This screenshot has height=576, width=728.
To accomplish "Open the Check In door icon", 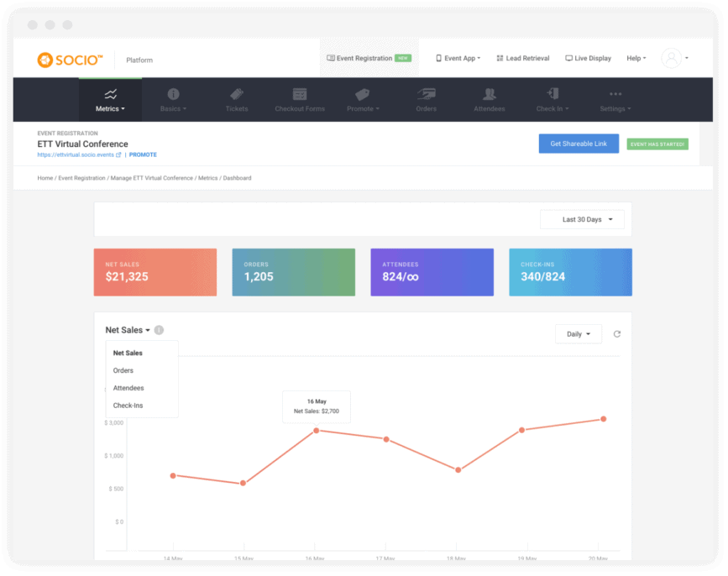I will pos(553,94).
